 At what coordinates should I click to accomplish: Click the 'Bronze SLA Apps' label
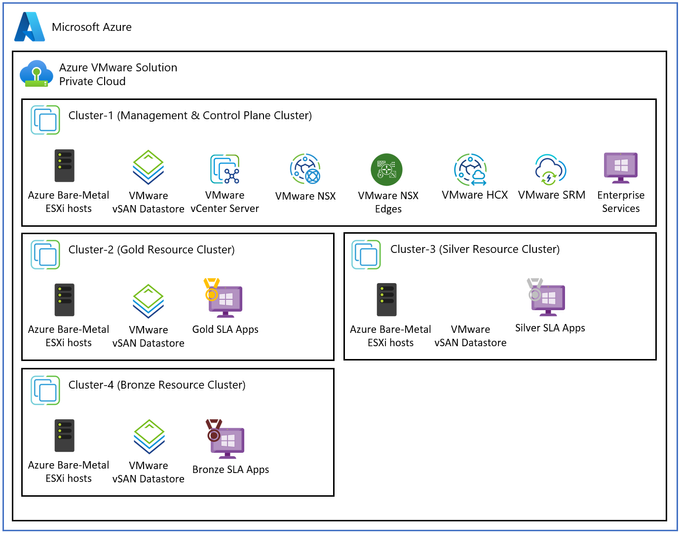pyautogui.click(x=231, y=470)
